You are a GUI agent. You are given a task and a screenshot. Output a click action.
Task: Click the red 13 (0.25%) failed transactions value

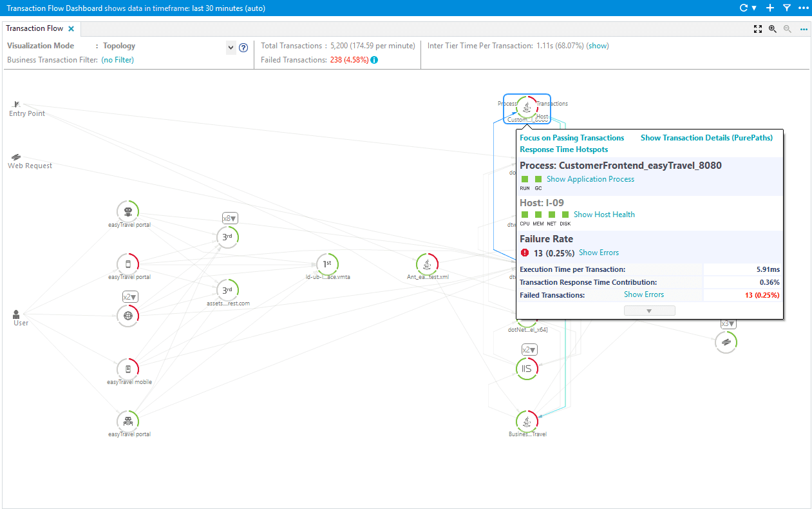[x=762, y=295]
